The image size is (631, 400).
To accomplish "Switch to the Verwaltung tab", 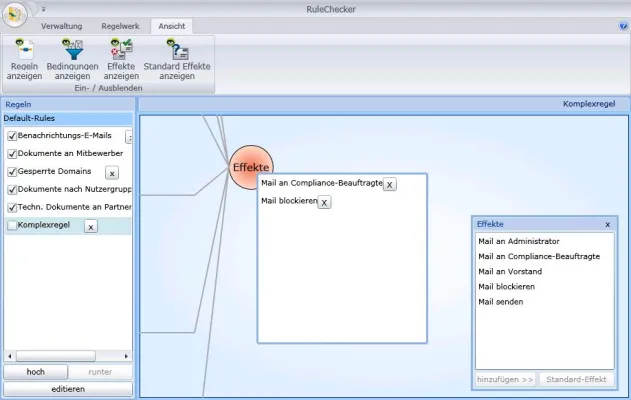I will point(61,26).
